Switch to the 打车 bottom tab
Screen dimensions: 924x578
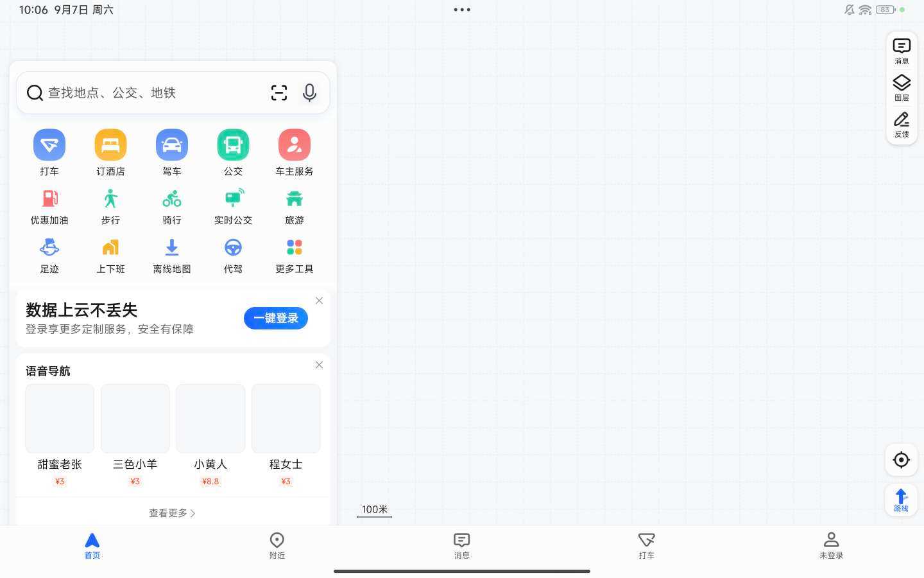pos(647,547)
